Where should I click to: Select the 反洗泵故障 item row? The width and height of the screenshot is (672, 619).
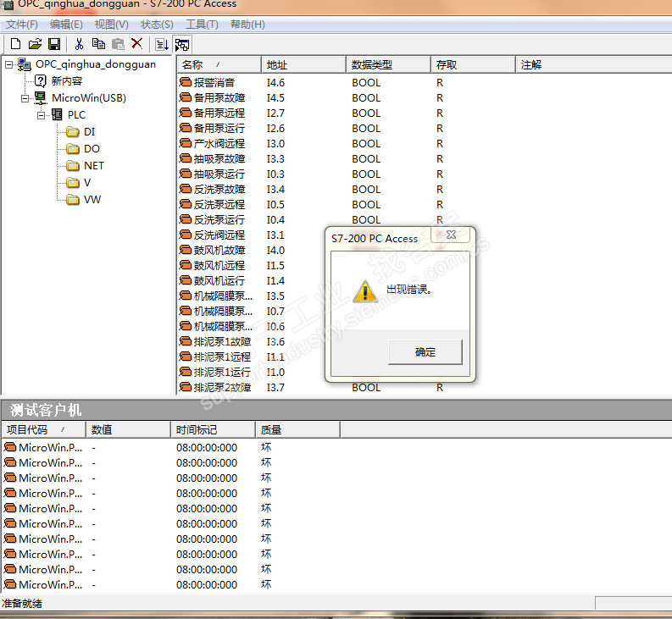425,190
